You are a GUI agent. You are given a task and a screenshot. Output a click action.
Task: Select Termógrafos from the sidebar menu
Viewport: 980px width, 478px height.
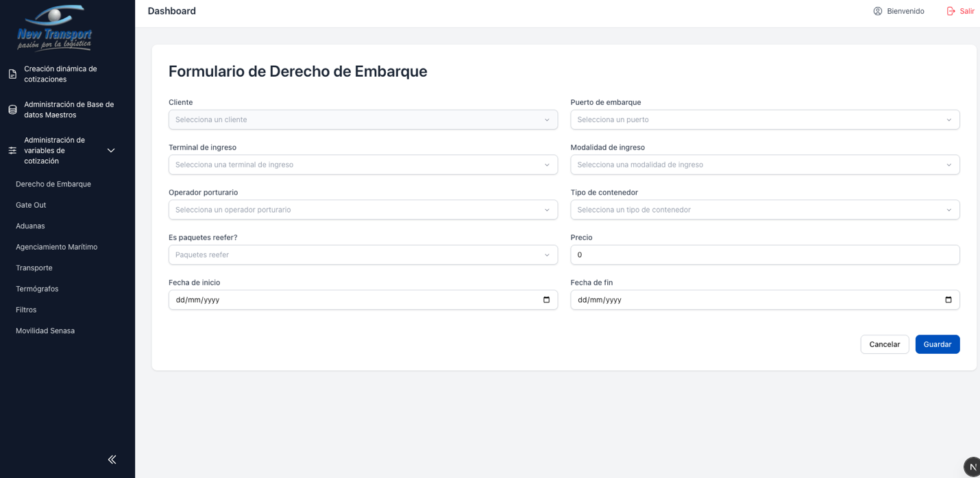click(x=37, y=289)
